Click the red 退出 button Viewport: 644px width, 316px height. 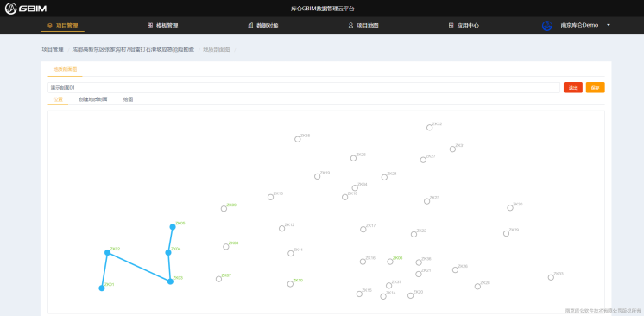coord(573,87)
